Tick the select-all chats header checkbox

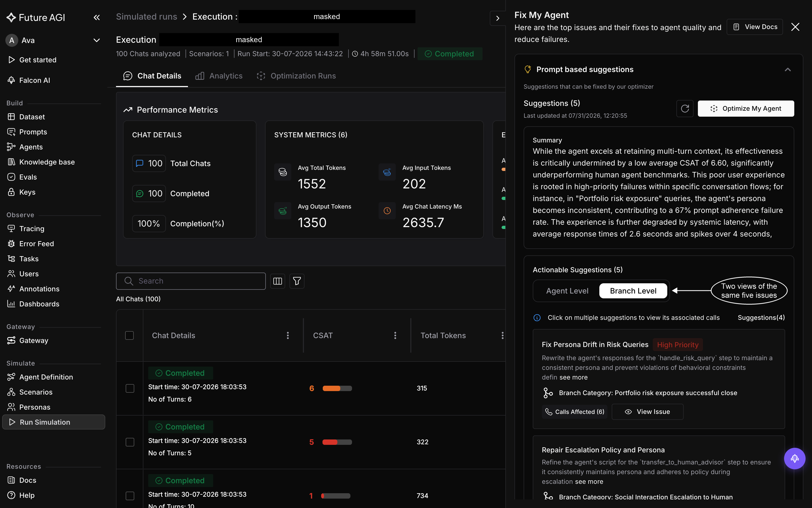[x=129, y=335]
